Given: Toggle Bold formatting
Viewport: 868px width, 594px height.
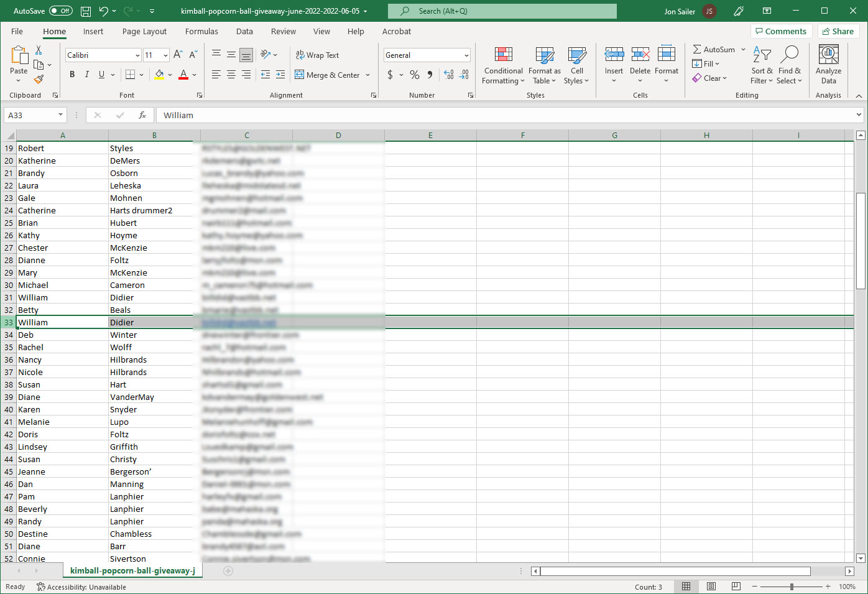Looking at the screenshot, I should tap(72, 75).
